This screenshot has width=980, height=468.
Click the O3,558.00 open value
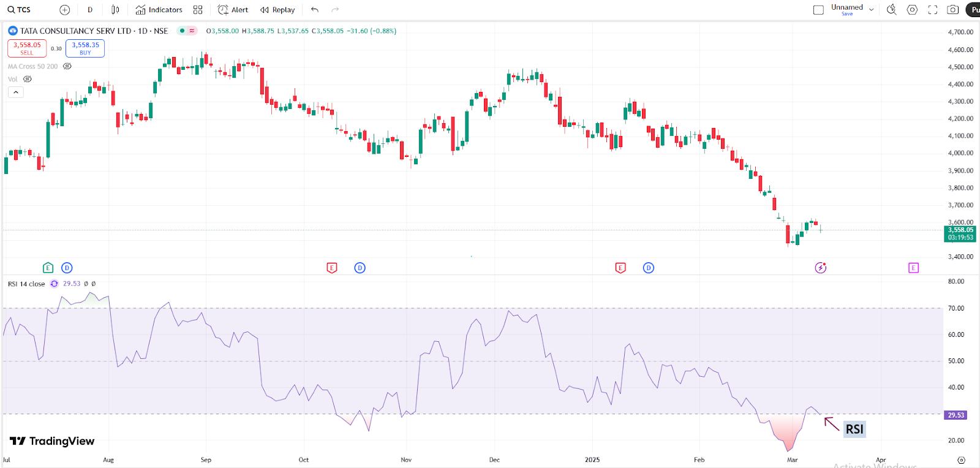222,31
